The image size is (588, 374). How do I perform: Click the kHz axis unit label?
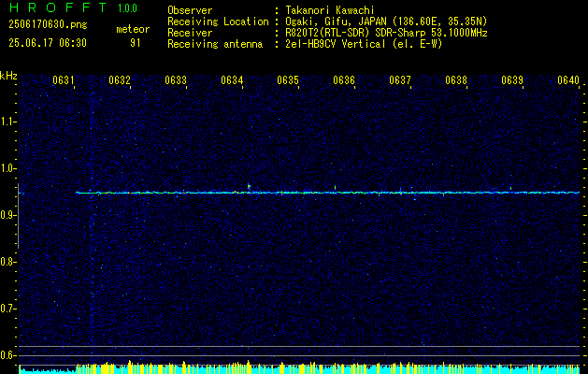pos(8,76)
